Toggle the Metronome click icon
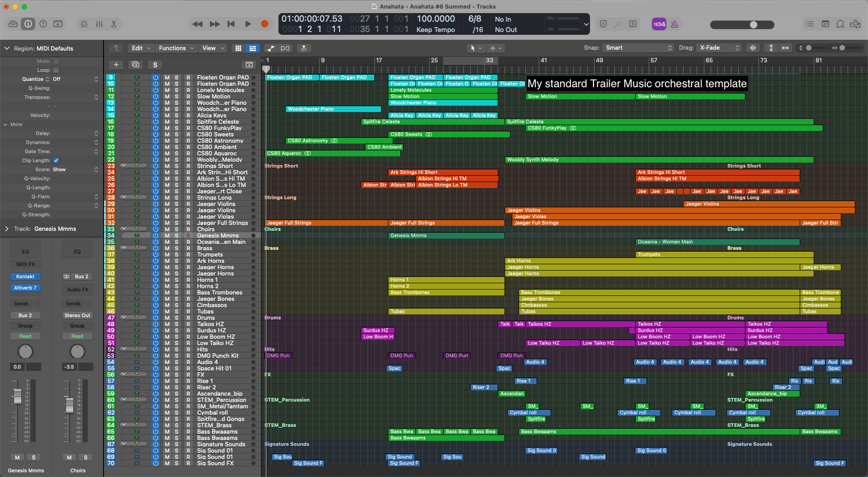This screenshot has height=477, width=868. tap(674, 24)
